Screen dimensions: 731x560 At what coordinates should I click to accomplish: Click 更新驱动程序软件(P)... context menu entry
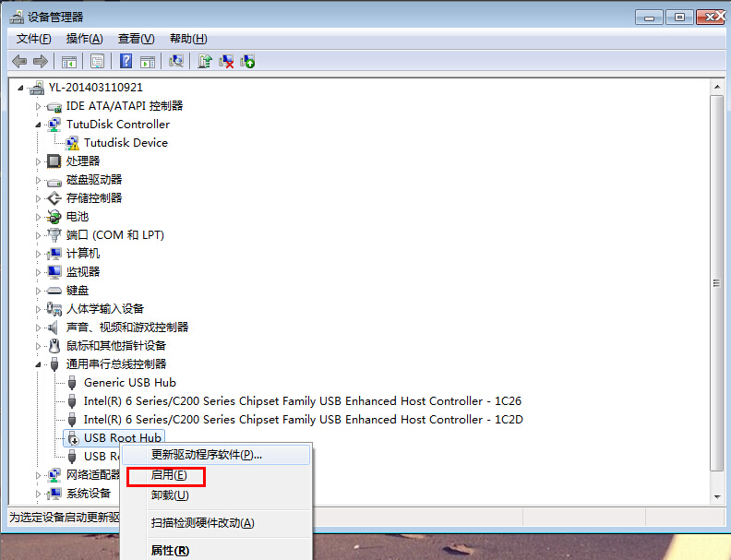207,455
